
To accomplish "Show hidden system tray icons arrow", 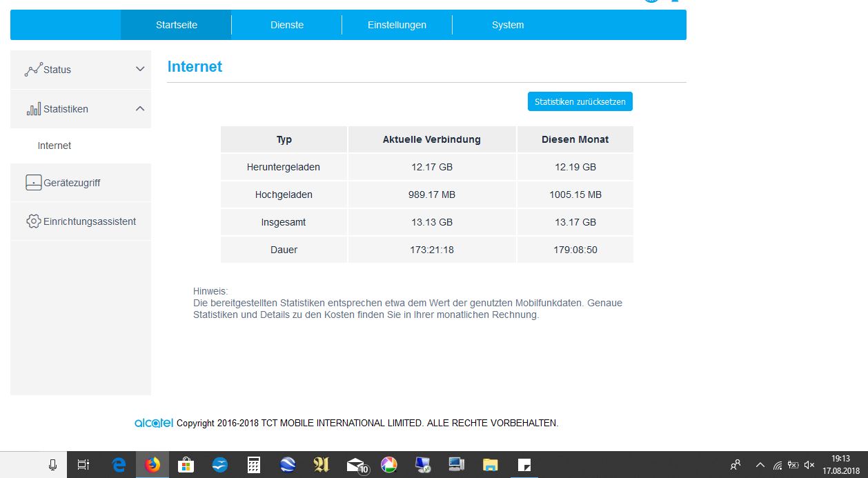I will pos(760,465).
